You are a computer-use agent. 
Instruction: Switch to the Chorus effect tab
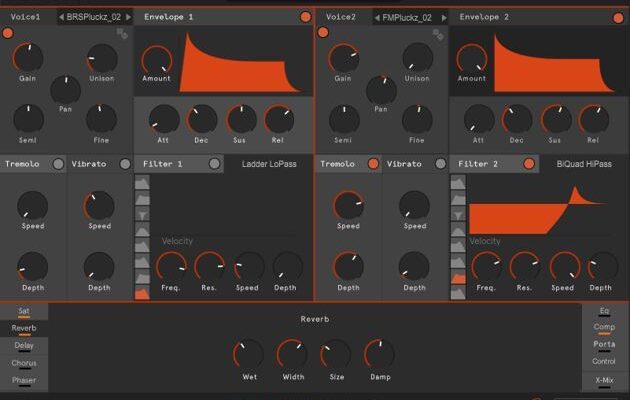pyautogui.click(x=24, y=363)
